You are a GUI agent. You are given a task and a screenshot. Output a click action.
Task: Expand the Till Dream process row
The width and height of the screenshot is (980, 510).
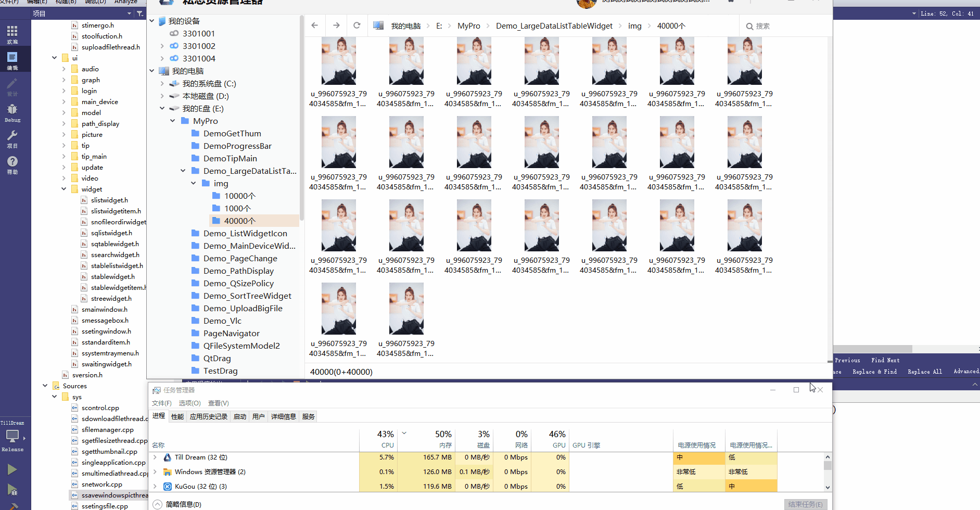pos(155,457)
